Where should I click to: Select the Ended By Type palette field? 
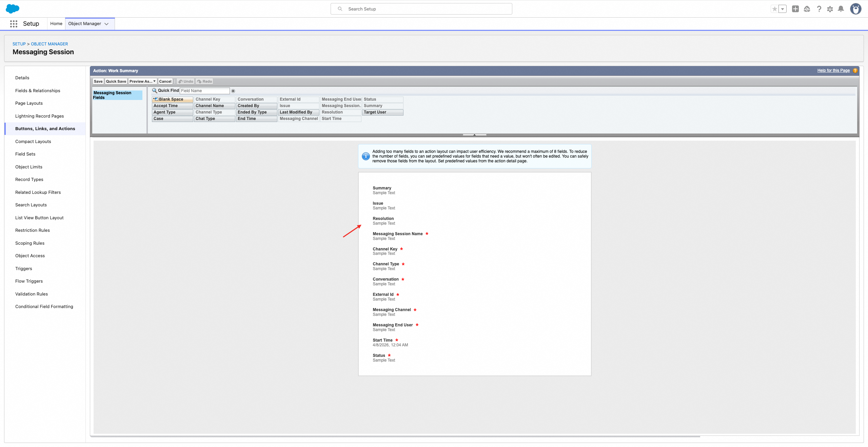click(257, 112)
